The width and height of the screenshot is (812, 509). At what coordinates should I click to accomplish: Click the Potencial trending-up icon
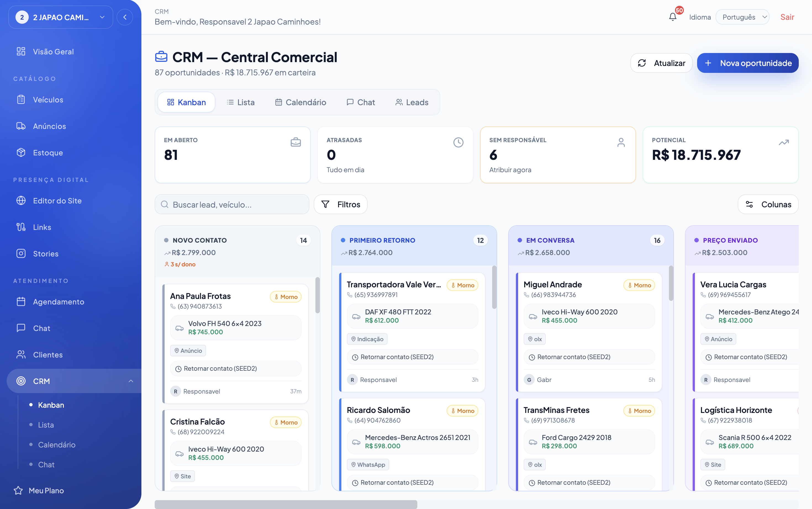click(x=784, y=142)
